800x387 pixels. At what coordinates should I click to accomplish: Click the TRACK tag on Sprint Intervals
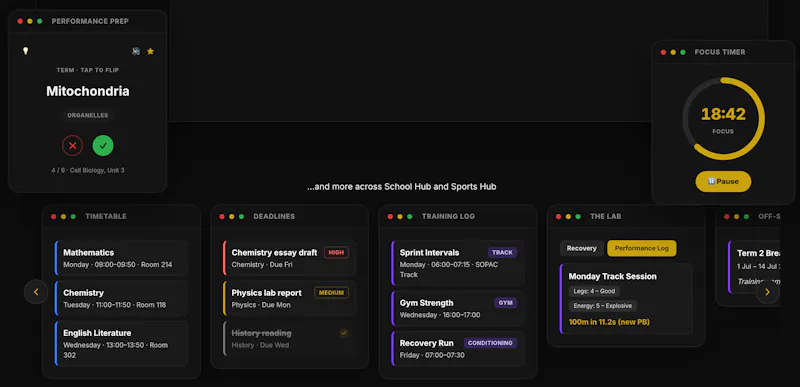click(503, 252)
